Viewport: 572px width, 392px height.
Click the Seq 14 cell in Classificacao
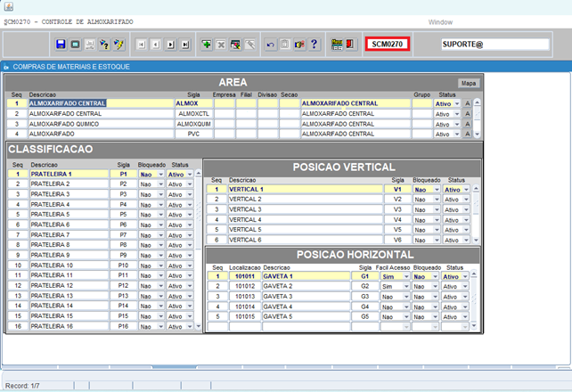(18, 306)
